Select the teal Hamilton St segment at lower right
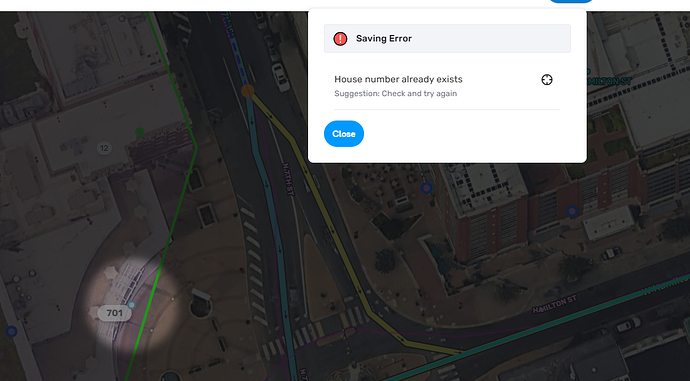 572,315
